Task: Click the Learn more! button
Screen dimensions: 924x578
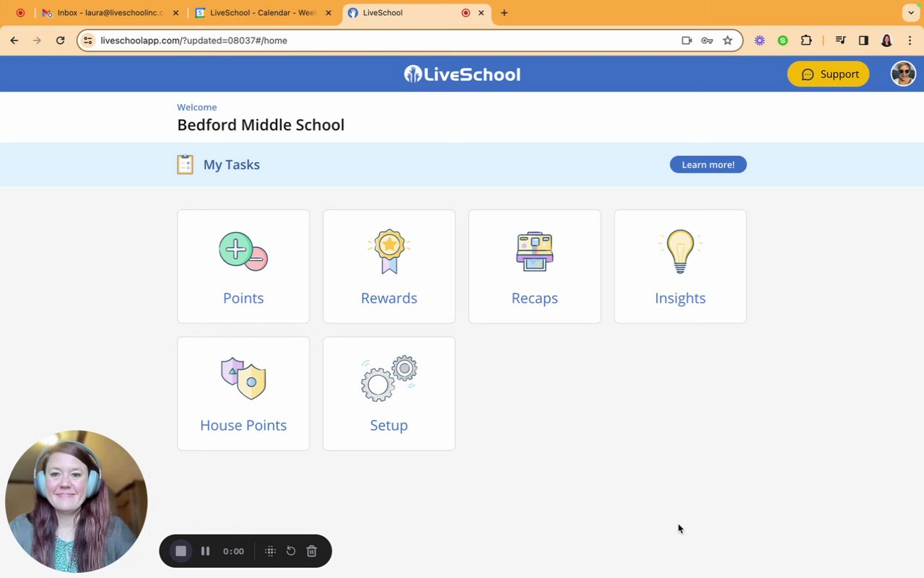Action: pos(708,165)
